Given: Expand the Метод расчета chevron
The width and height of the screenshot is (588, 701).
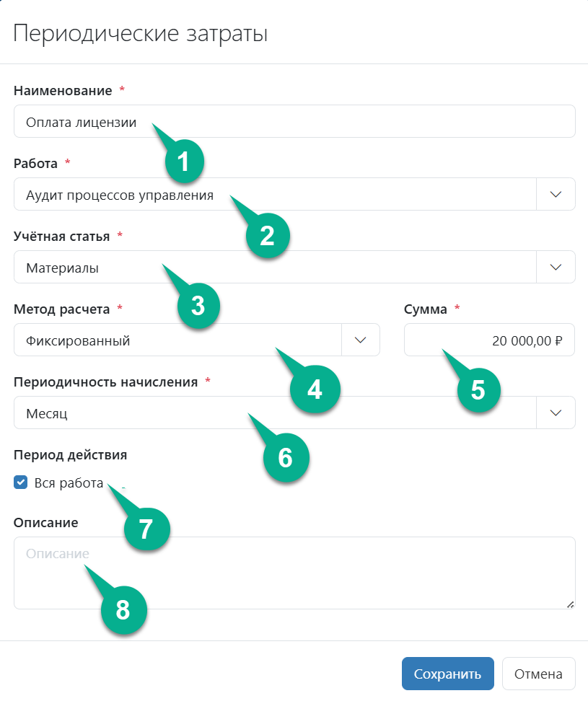Looking at the screenshot, I should pos(361,340).
